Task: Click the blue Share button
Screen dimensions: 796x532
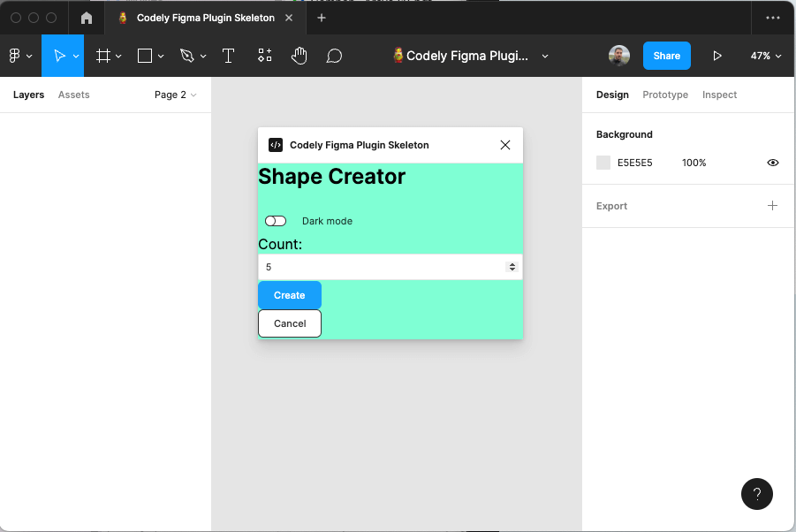Action: coord(666,56)
